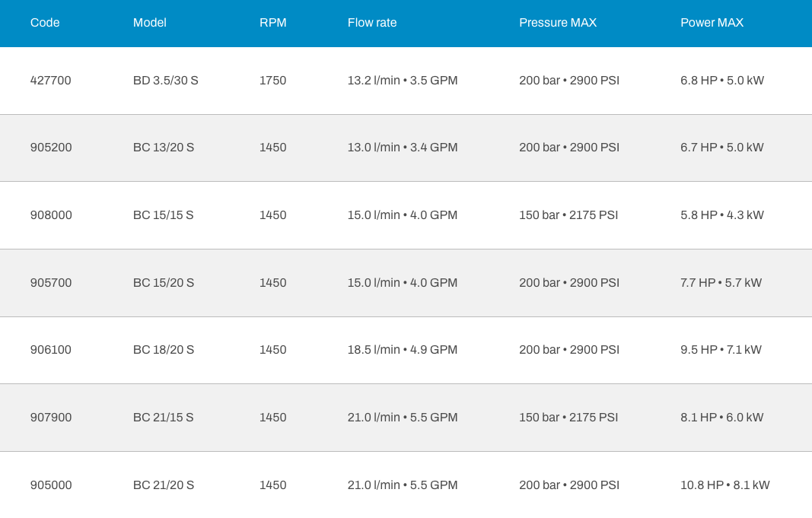Click the Code column header
Viewport: 812px width, 518px height.
click(x=45, y=23)
